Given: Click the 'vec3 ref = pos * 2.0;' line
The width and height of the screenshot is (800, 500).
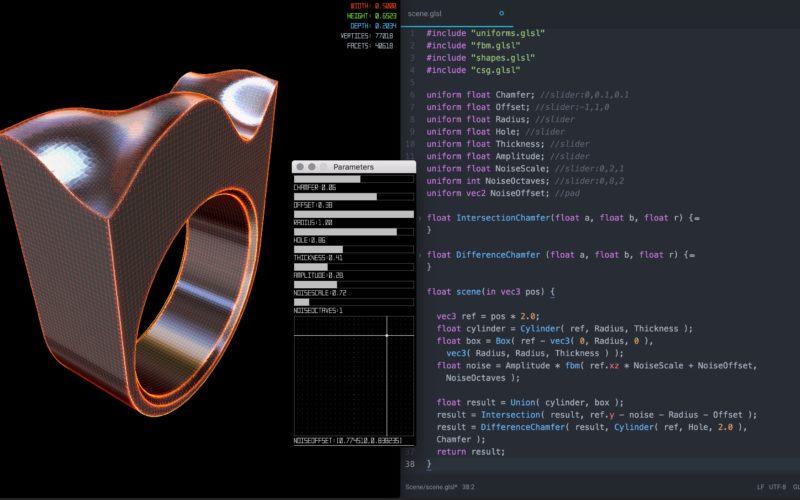Looking at the screenshot, I should [488, 316].
